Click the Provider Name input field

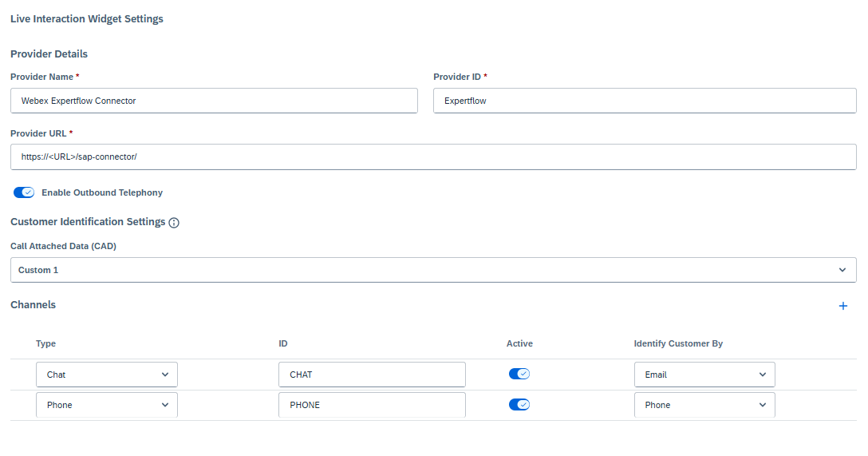pyautogui.click(x=215, y=101)
